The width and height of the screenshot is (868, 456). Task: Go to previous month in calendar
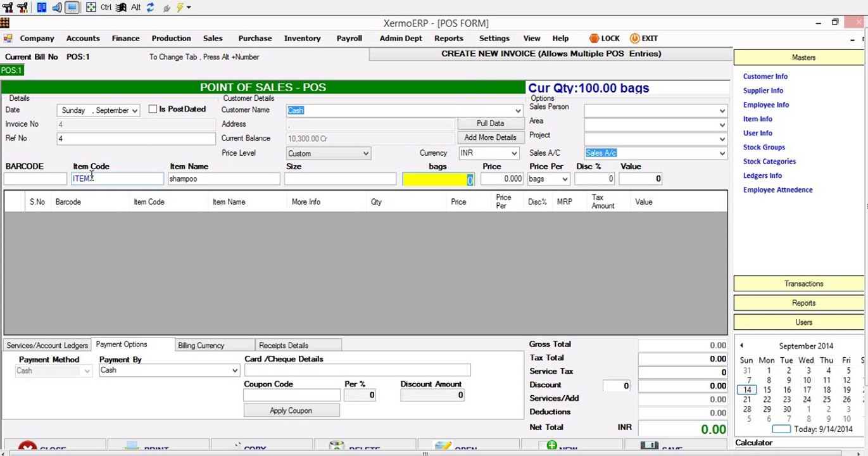[x=741, y=346]
